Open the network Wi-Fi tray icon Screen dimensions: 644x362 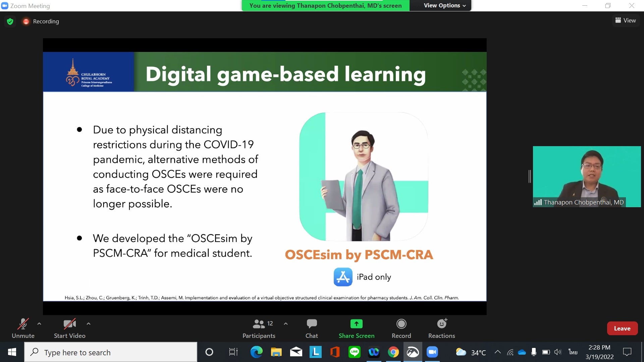pos(510,352)
